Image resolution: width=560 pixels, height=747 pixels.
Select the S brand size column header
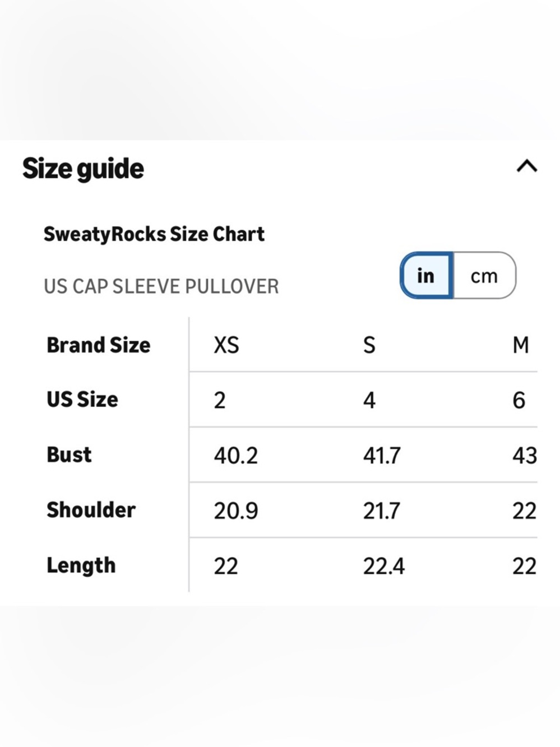pos(369,345)
